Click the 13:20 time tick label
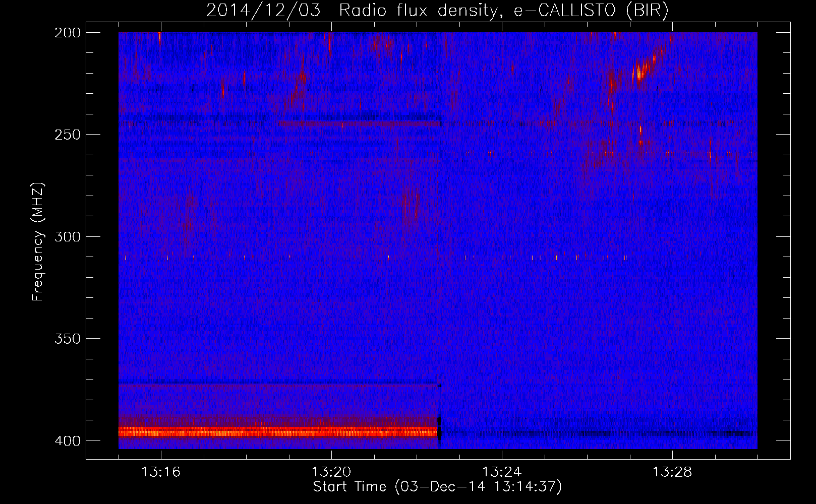Screen dimensions: 816x504 (x=331, y=472)
